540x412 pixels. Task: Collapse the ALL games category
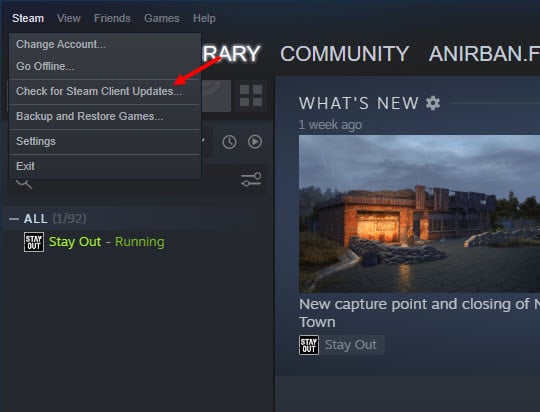[x=14, y=219]
